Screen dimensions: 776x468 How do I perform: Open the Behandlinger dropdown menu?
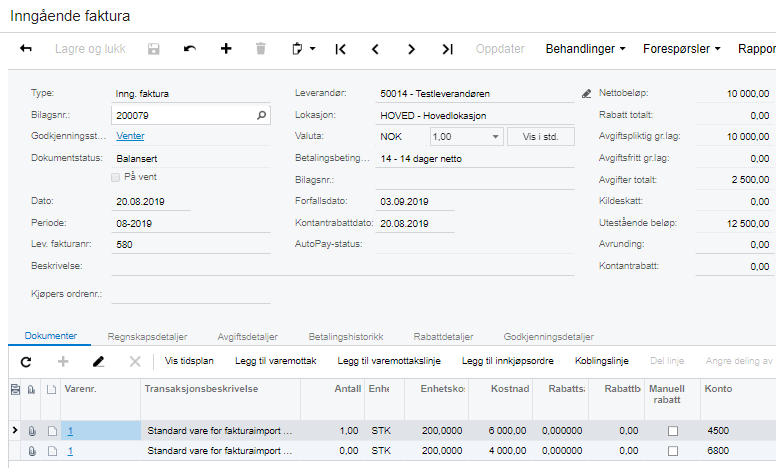pyautogui.click(x=585, y=48)
